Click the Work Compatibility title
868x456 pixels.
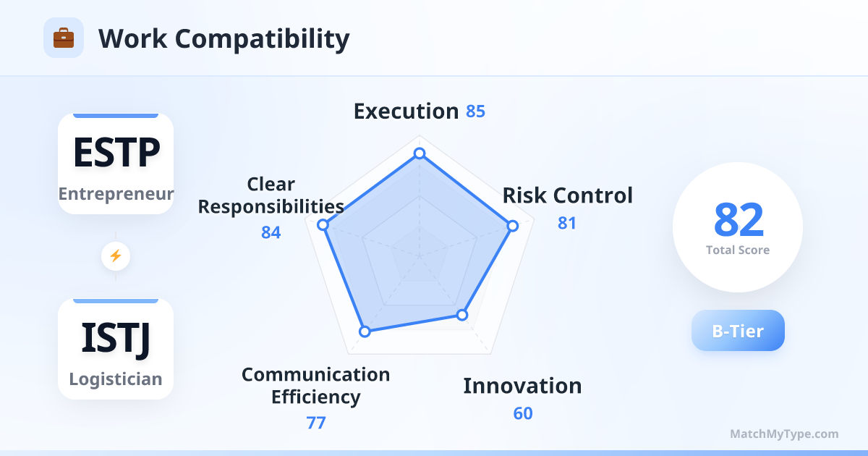[x=224, y=38]
